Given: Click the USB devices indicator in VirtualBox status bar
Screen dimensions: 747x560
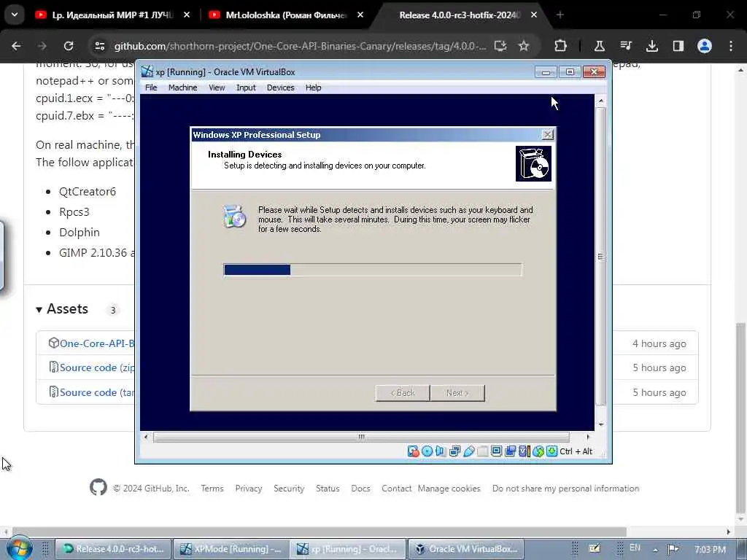Looking at the screenshot, I should [469, 451].
